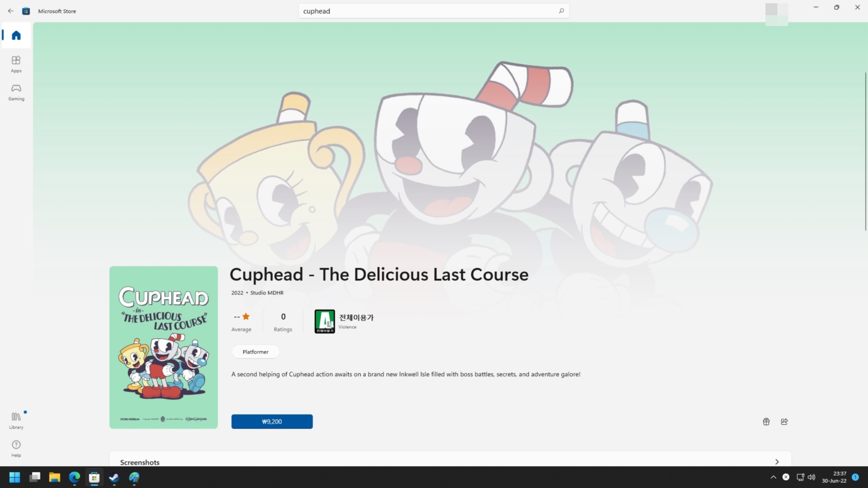The width and height of the screenshot is (868, 488).
Task: Click the age rating badge icon
Action: pyautogui.click(x=324, y=321)
